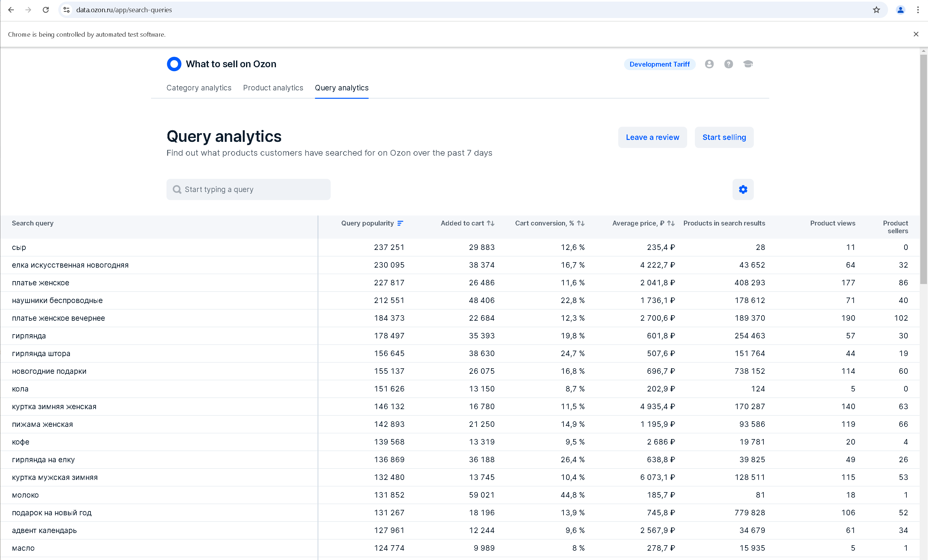Click the Leave a review button
928x560 pixels.
coord(652,137)
